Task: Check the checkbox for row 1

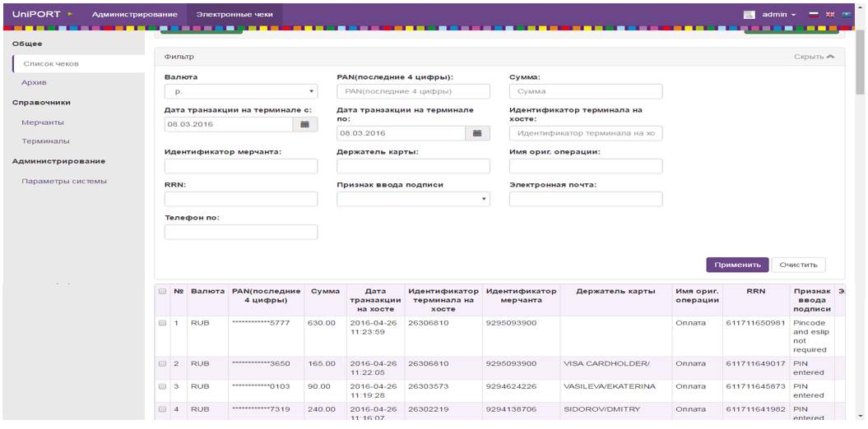Action: pyautogui.click(x=162, y=323)
